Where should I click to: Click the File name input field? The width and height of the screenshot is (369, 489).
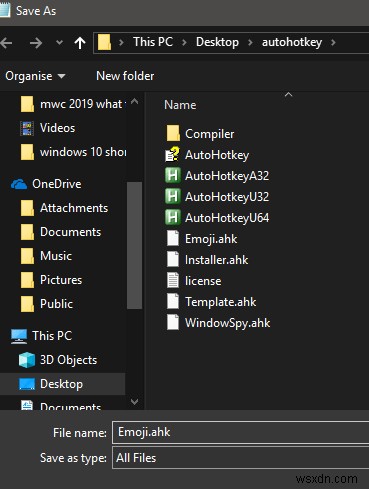[241, 432]
